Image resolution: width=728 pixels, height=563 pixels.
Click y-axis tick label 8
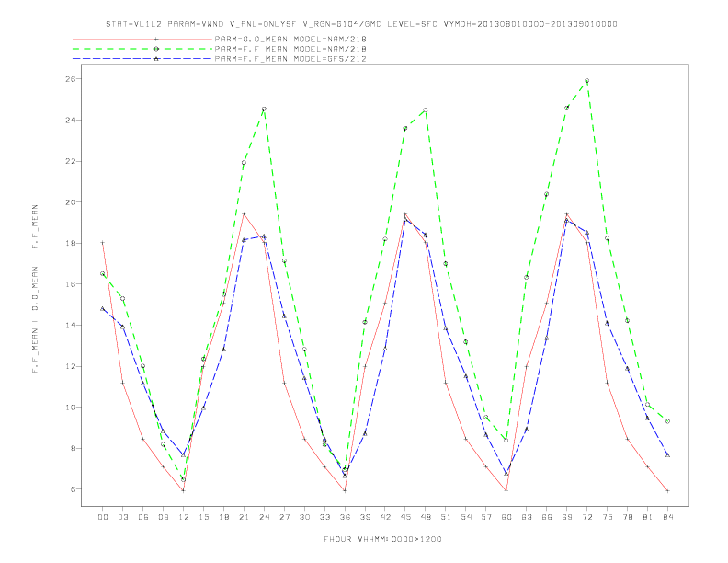72,448
